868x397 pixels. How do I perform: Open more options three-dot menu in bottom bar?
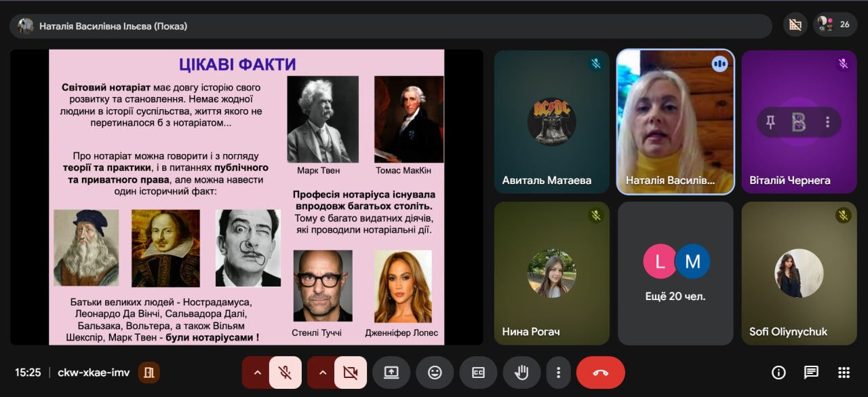tap(558, 373)
